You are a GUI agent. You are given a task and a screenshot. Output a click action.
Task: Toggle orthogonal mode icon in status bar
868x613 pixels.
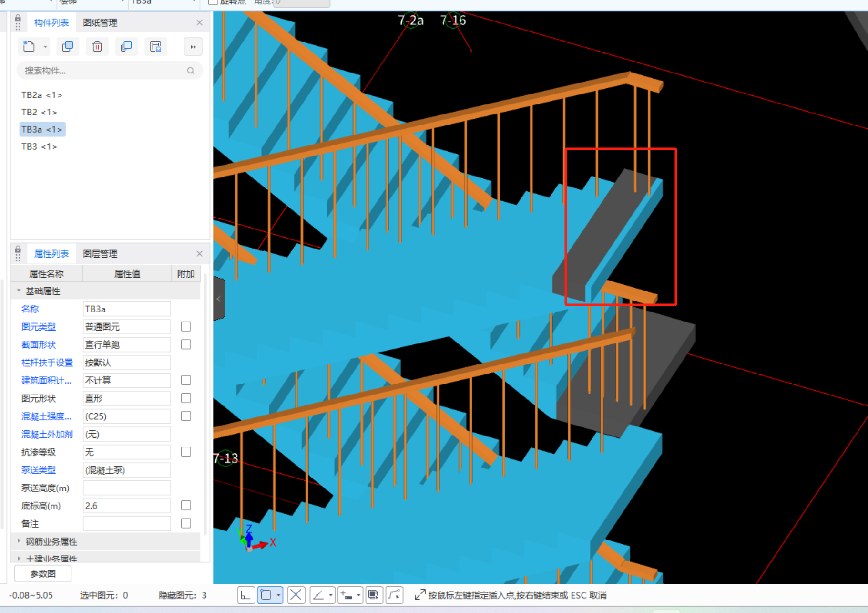point(246,595)
